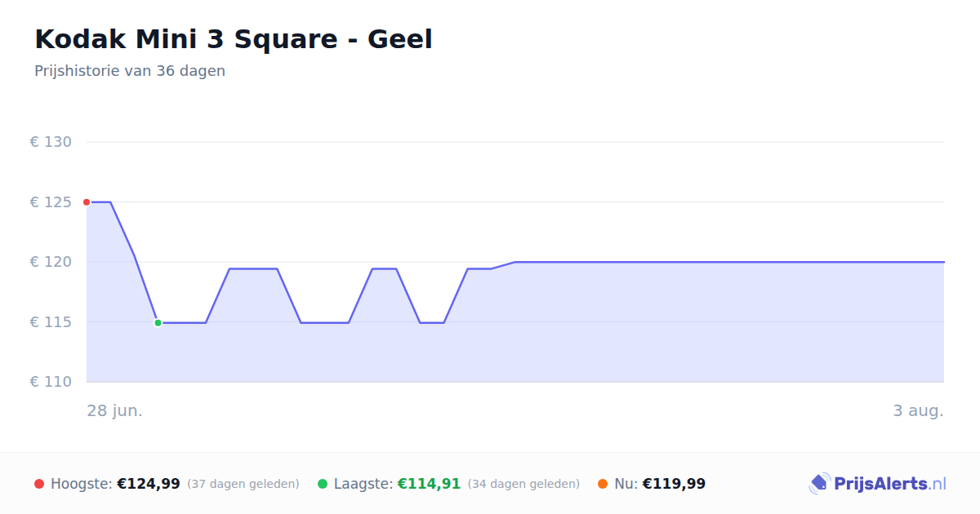980x514 pixels.
Task: Click the green dot beside Laagste
Action: click(323, 484)
